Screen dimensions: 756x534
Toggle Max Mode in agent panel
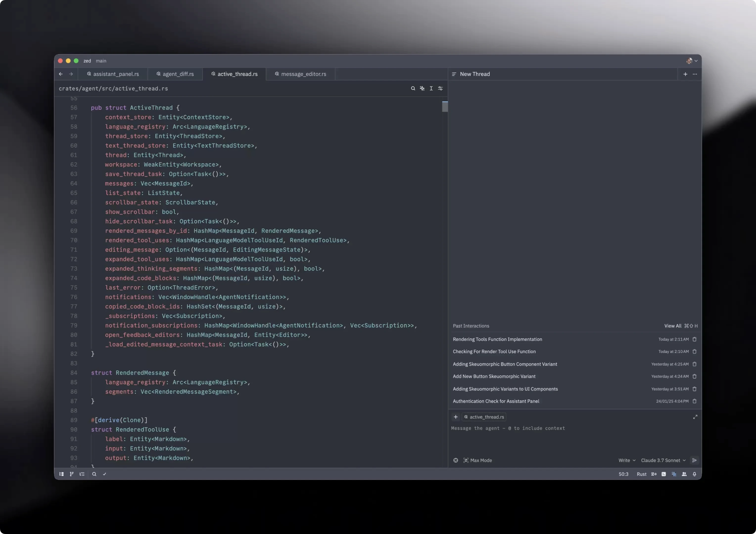point(477,460)
